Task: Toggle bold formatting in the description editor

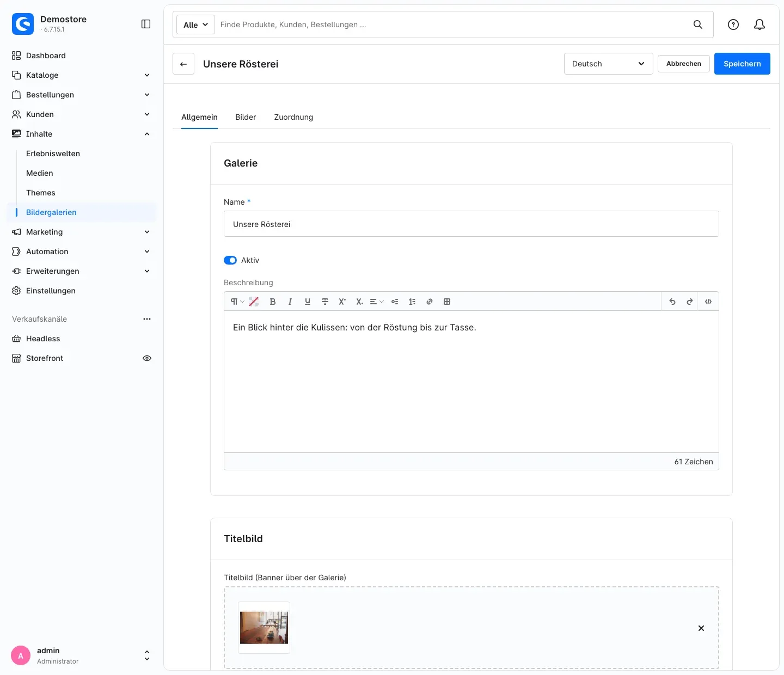Action: (x=273, y=302)
